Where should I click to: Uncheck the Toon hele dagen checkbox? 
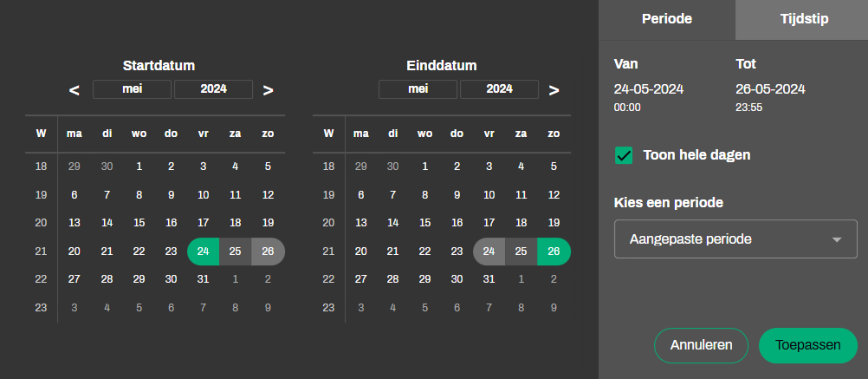click(x=623, y=155)
